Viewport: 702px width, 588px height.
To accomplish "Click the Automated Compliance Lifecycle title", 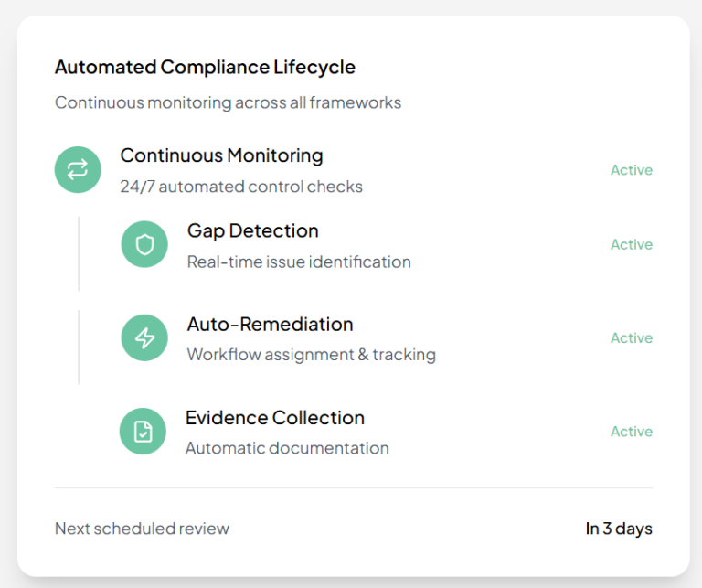I will click(x=205, y=67).
